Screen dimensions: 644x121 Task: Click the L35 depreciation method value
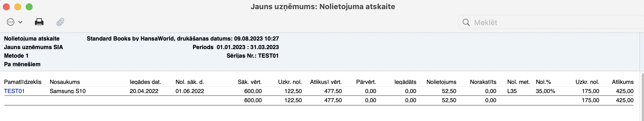(512, 91)
